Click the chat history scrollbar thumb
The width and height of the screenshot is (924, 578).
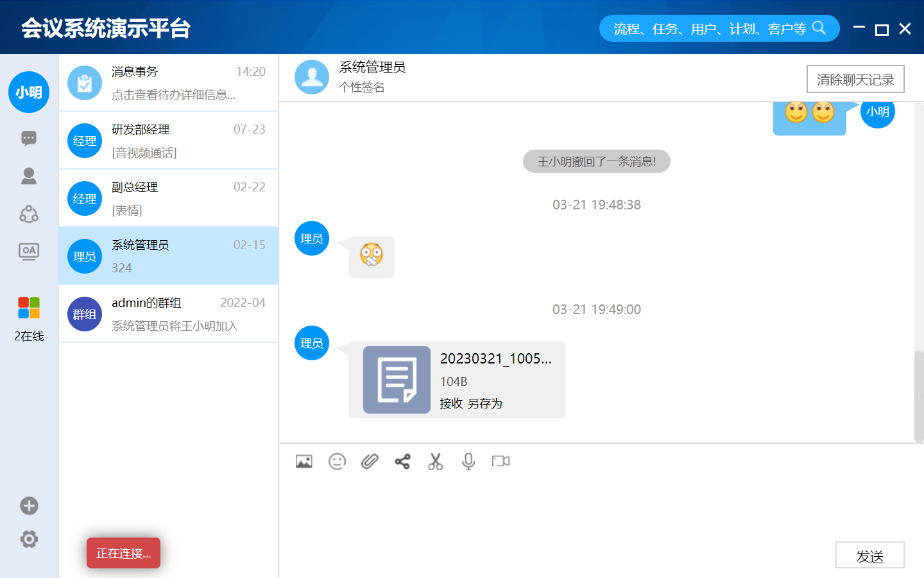[x=919, y=396]
